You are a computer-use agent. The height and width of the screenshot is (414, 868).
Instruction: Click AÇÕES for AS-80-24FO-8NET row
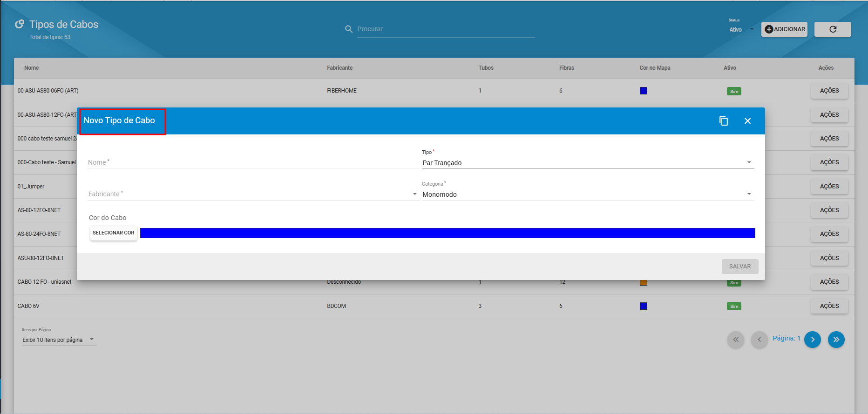[x=829, y=234]
